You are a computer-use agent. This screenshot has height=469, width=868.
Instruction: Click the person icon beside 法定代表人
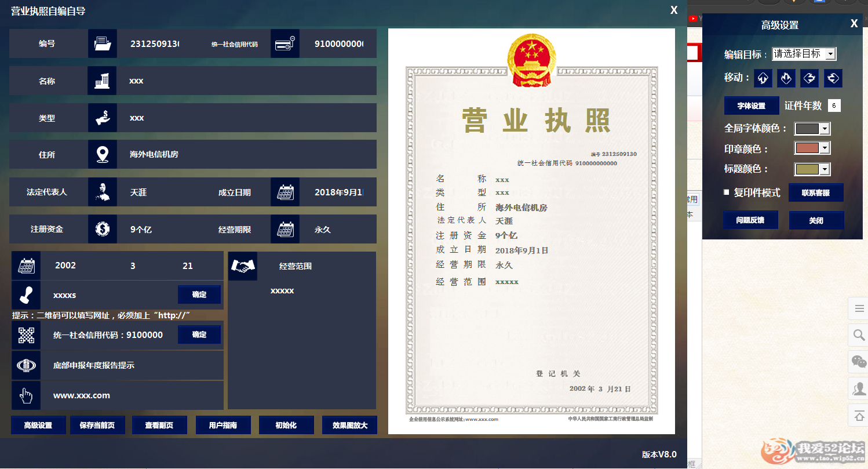click(x=103, y=192)
